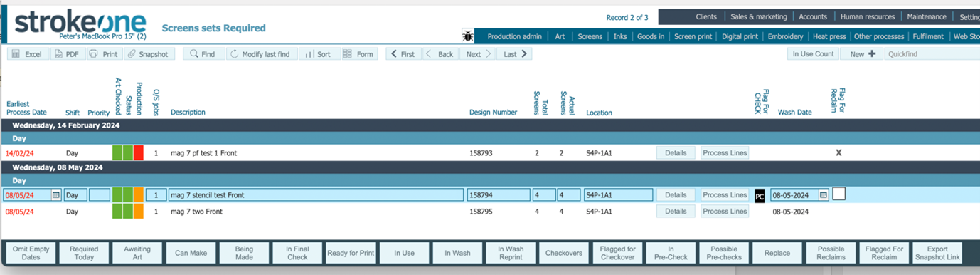Viewport: 980px width, 275px height.
Task: Go to the First record
Action: pos(403,54)
